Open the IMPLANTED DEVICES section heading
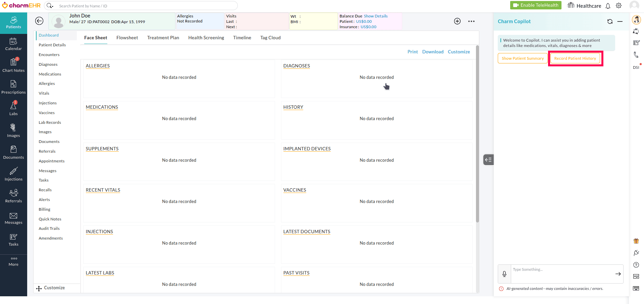This screenshot has height=304, width=644. [x=307, y=149]
